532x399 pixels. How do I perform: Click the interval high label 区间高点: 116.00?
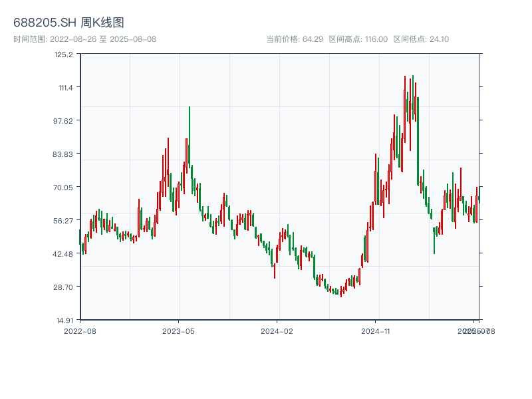(x=358, y=39)
